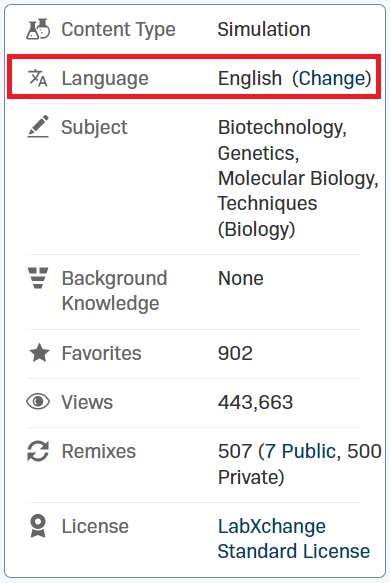Viewport: 390px width, 583px height.
Task: Open the (Change) language link
Action: (332, 78)
